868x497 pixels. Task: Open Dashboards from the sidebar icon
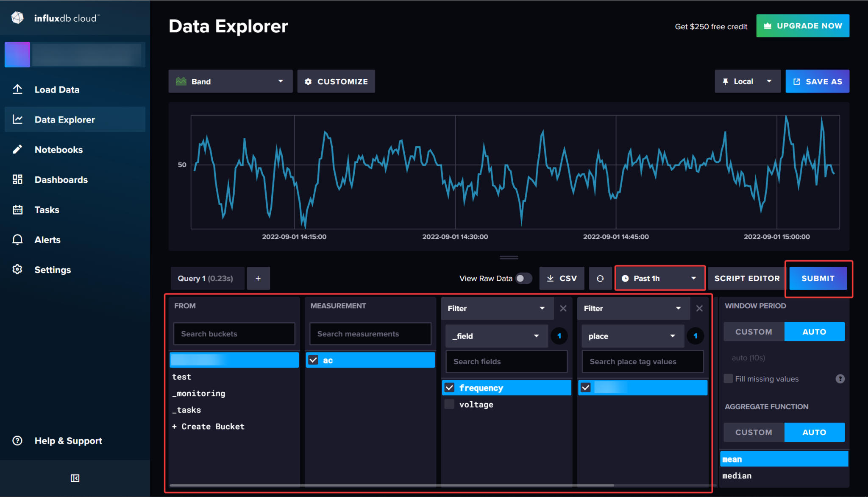(x=17, y=179)
